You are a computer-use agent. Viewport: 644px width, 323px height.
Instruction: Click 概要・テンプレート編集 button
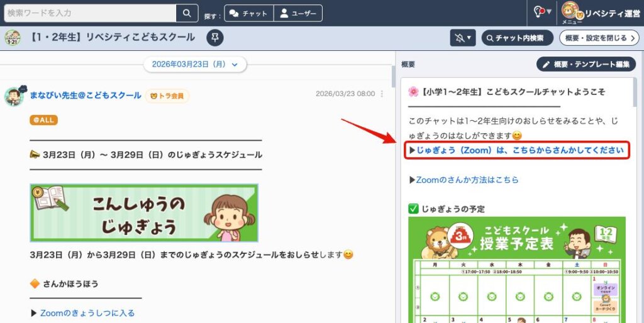point(586,64)
